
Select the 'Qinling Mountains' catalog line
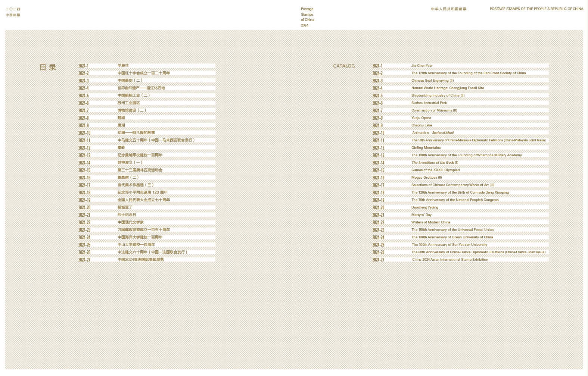pyautogui.click(x=426, y=148)
